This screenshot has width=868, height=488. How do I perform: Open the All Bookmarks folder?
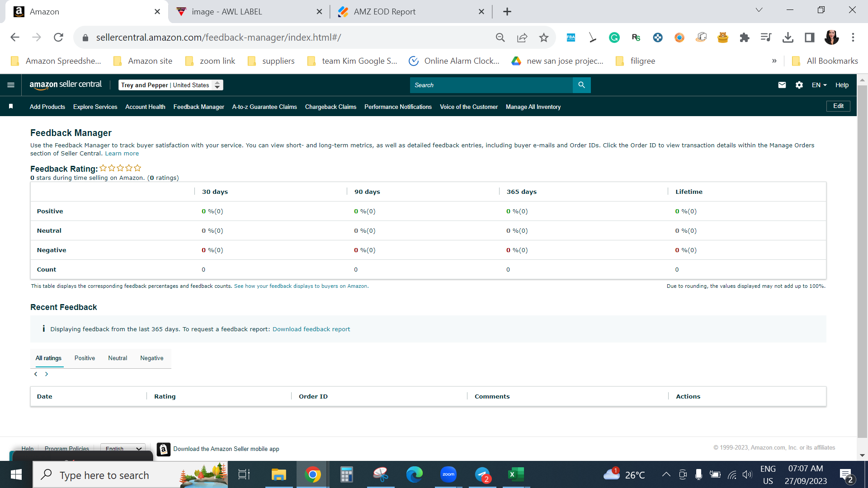[x=825, y=61]
